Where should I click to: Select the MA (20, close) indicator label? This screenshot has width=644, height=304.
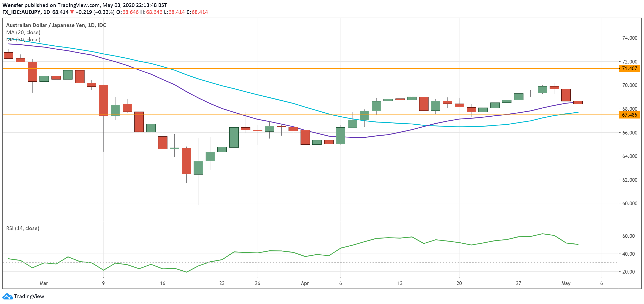[x=23, y=33]
